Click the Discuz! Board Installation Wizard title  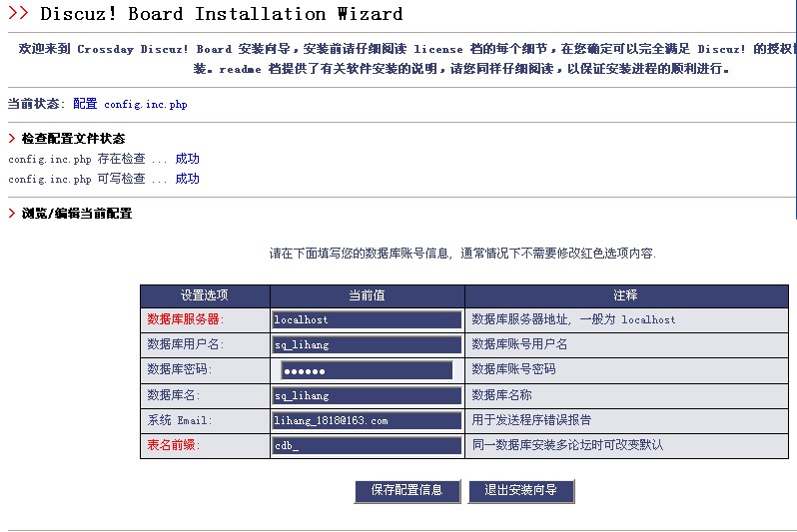coord(221,14)
